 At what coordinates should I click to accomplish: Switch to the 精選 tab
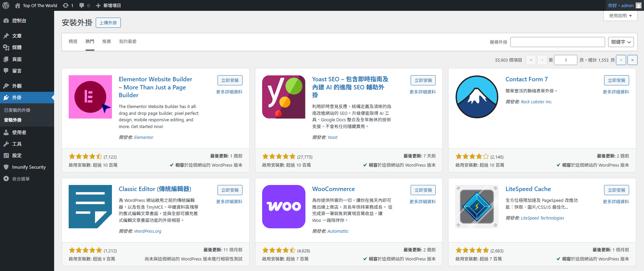73,41
